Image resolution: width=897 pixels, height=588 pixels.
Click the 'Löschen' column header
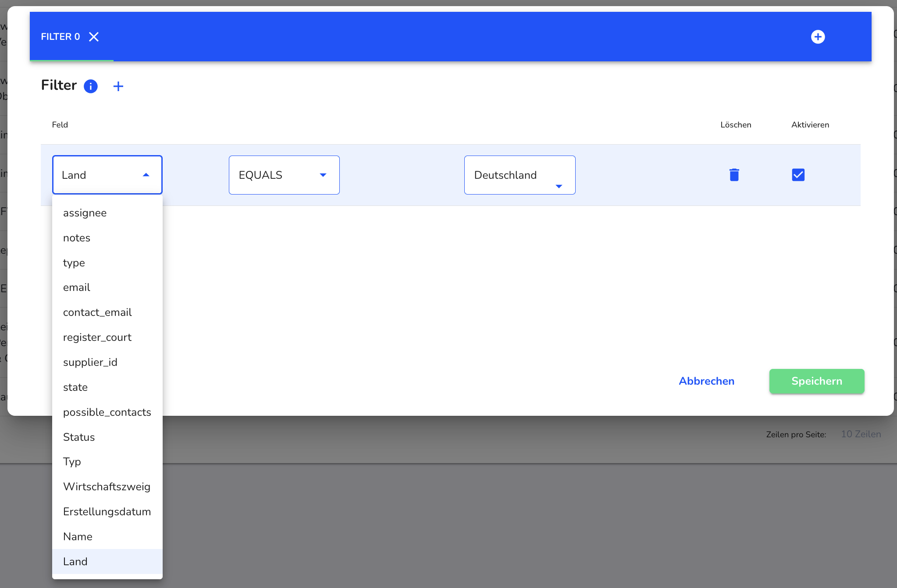736,125
